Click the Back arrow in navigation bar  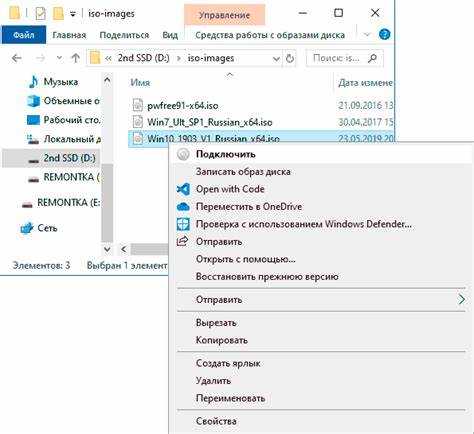pyautogui.click(x=16, y=58)
